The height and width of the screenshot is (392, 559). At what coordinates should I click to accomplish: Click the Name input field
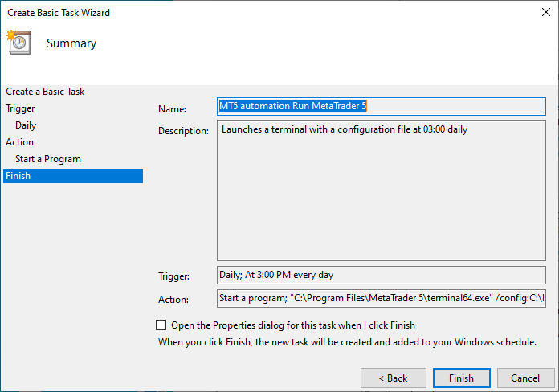coord(382,106)
